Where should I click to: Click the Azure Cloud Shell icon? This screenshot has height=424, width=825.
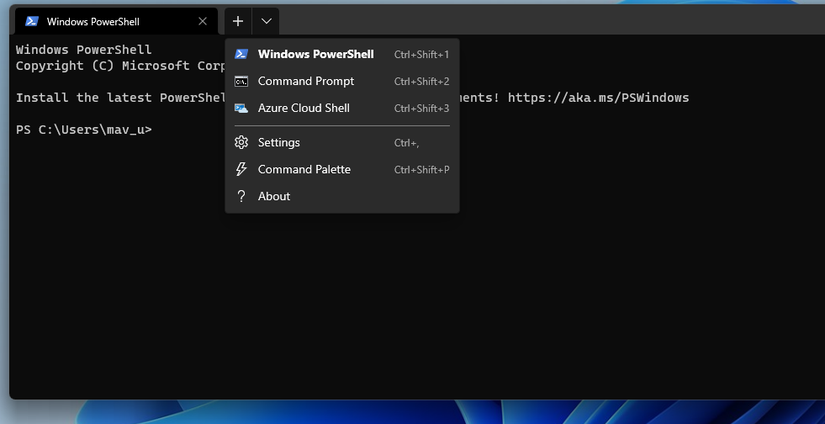click(241, 108)
